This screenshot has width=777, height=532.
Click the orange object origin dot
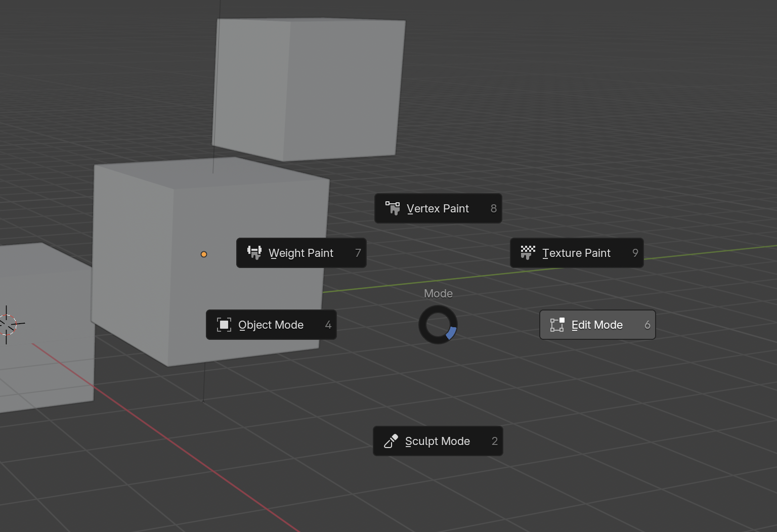click(204, 254)
